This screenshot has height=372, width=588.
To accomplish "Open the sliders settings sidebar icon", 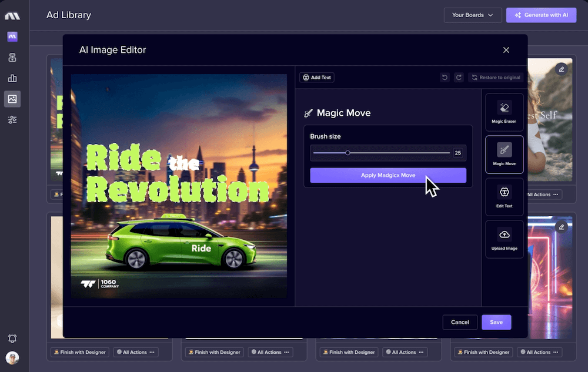I will (12, 119).
